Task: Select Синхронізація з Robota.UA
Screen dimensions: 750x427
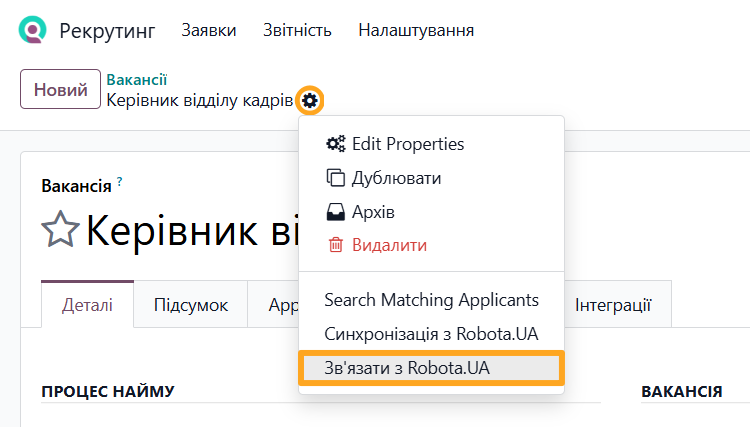Action: [431, 334]
